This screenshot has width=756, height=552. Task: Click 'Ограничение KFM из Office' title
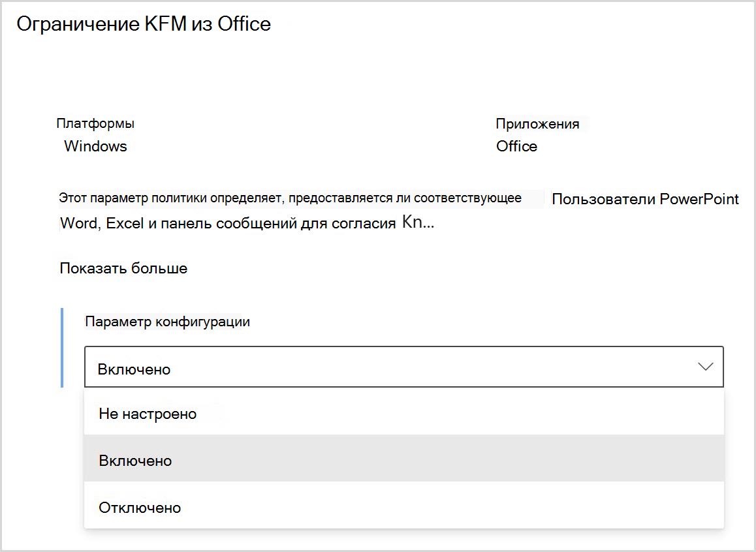pos(144,23)
